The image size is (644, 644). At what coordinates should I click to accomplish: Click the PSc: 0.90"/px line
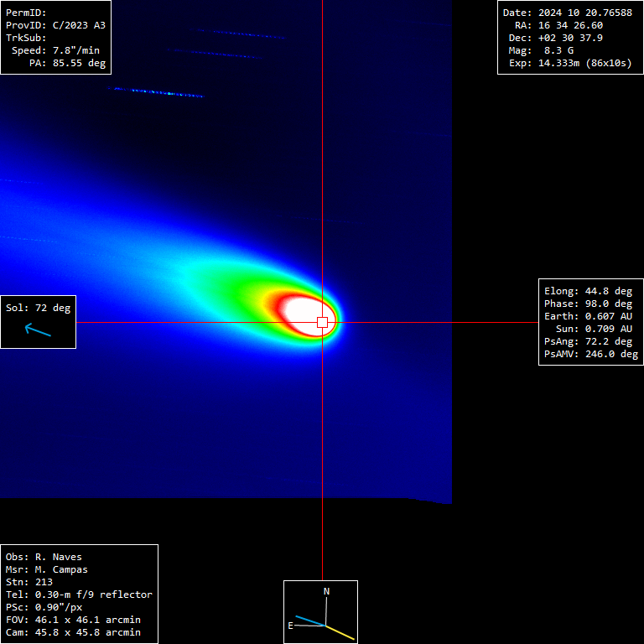tap(44, 607)
